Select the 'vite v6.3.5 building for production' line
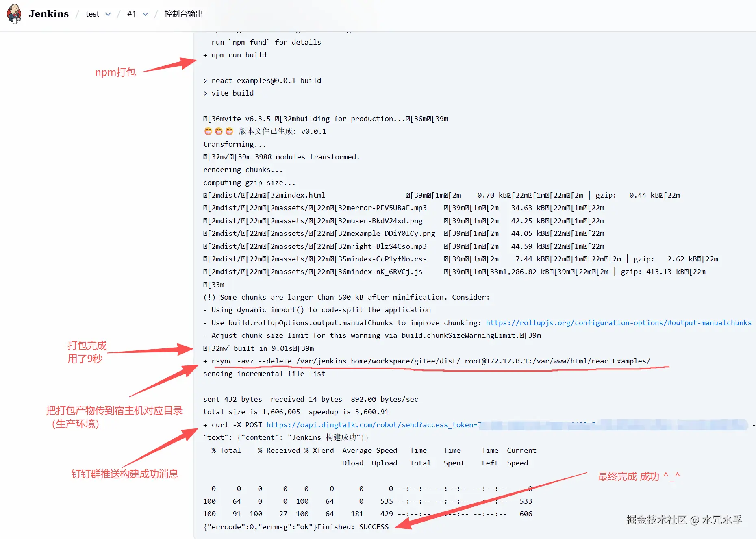Viewport: 756px width, 539px height. [x=326, y=119]
